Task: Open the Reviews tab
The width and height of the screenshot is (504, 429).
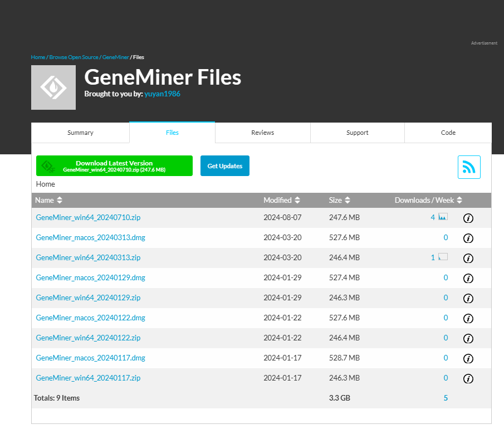Action: pos(263,133)
